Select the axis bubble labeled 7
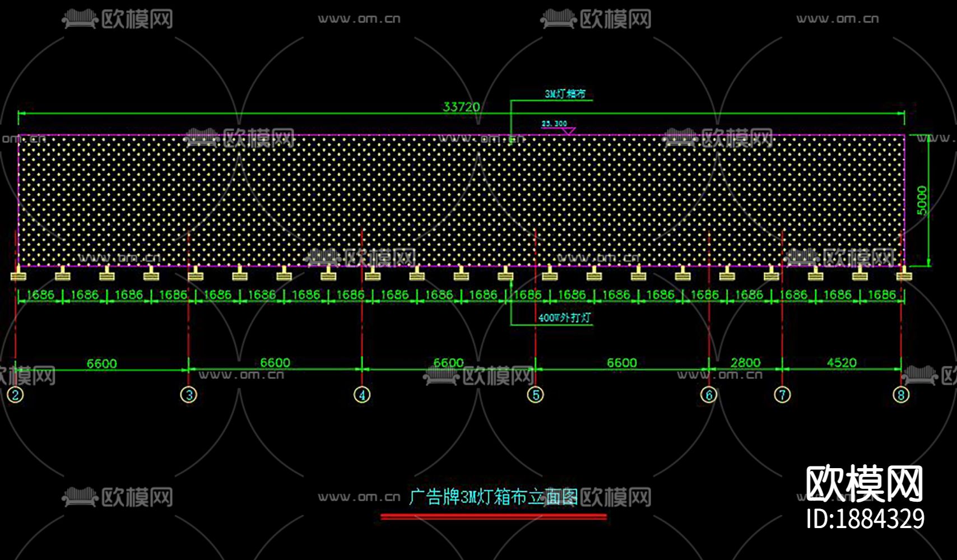This screenshot has width=957, height=560. coord(781,394)
